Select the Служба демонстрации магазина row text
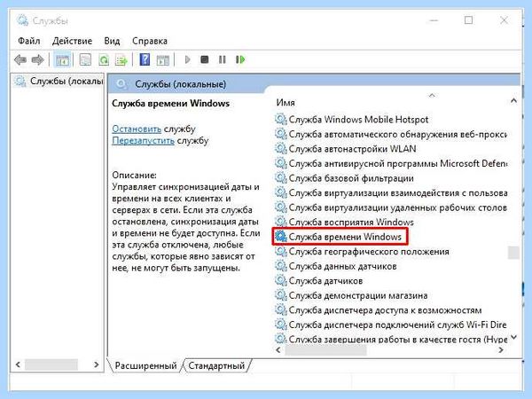This screenshot has width=532, height=399. pos(358,295)
